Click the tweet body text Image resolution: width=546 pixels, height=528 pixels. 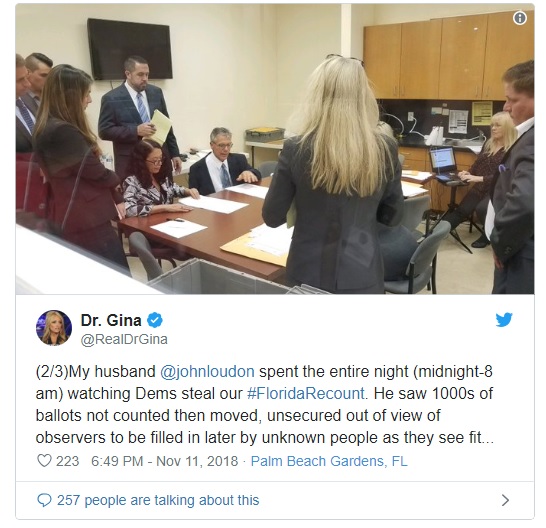(x=264, y=404)
